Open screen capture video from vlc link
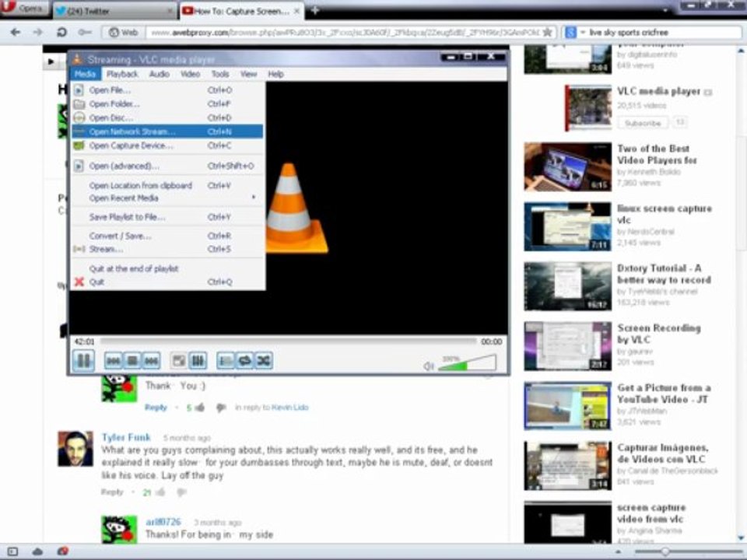 point(651,513)
